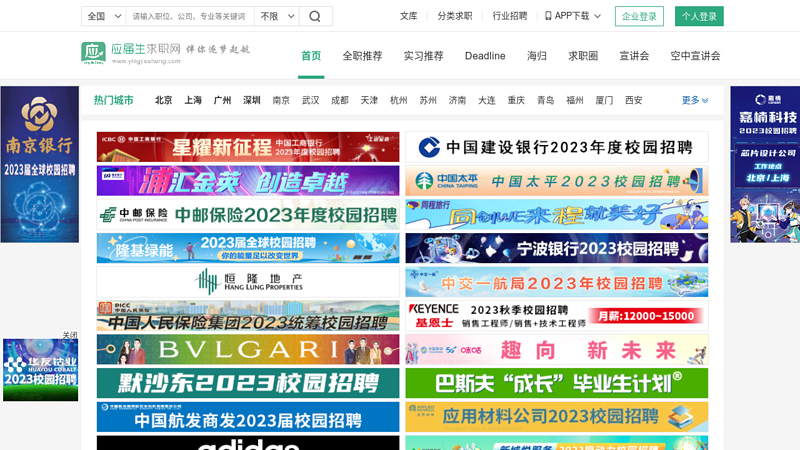
Task: Choose 南京 in hot cities
Action: tap(281, 100)
